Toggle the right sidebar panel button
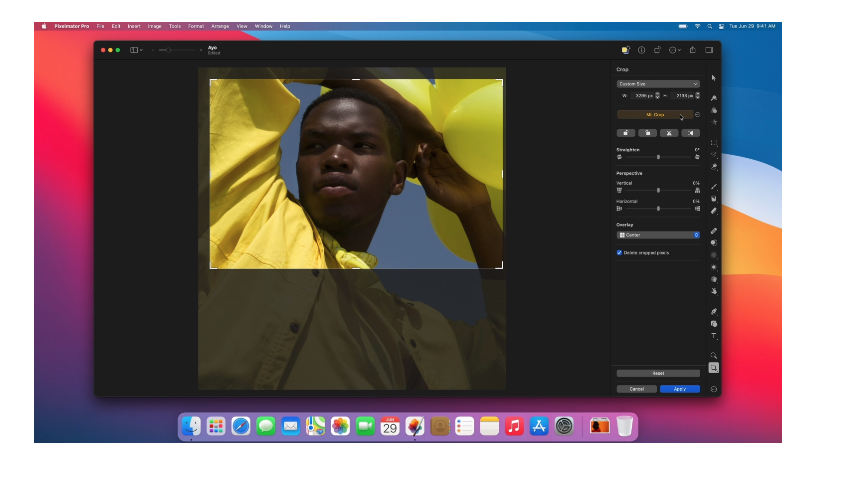The height and width of the screenshot is (484, 844). click(709, 50)
